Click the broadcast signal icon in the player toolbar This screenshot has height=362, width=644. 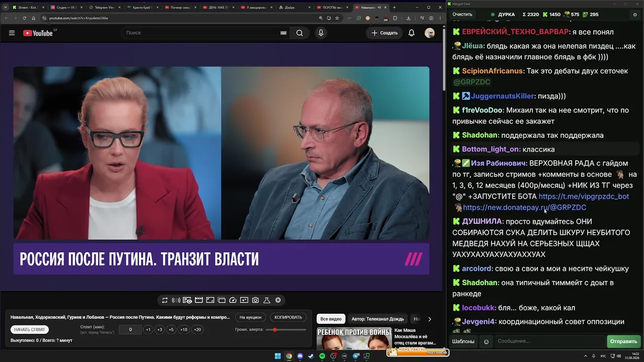(x=176, y=300)
